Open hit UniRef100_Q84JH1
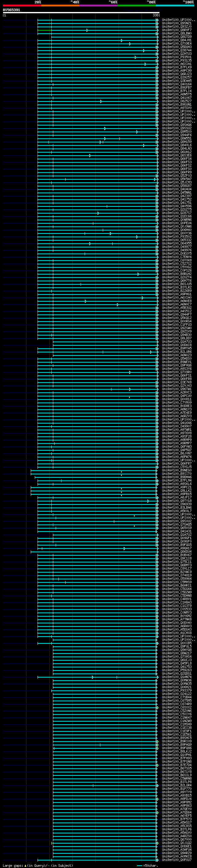This screenshot has height=868, width=197. coord(176,40)
